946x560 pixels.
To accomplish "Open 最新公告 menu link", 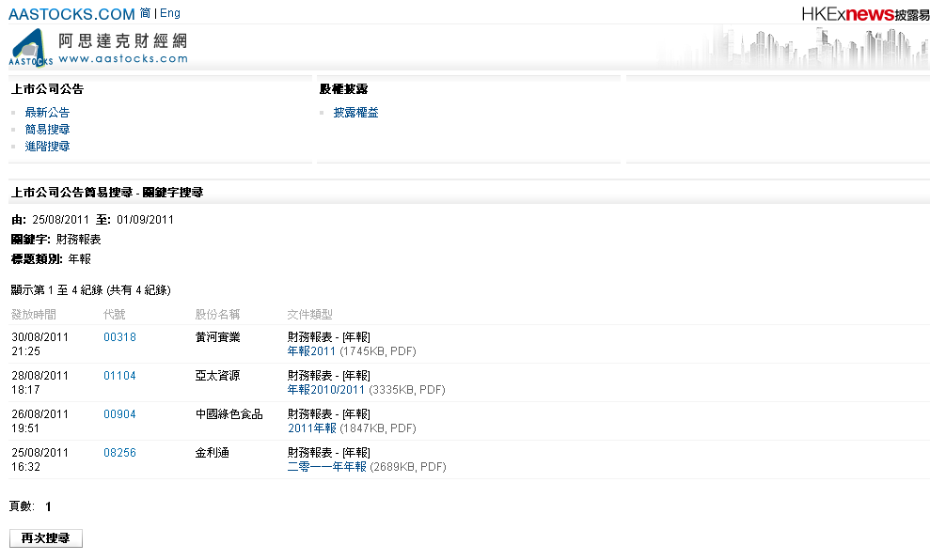I will [47, 113].
